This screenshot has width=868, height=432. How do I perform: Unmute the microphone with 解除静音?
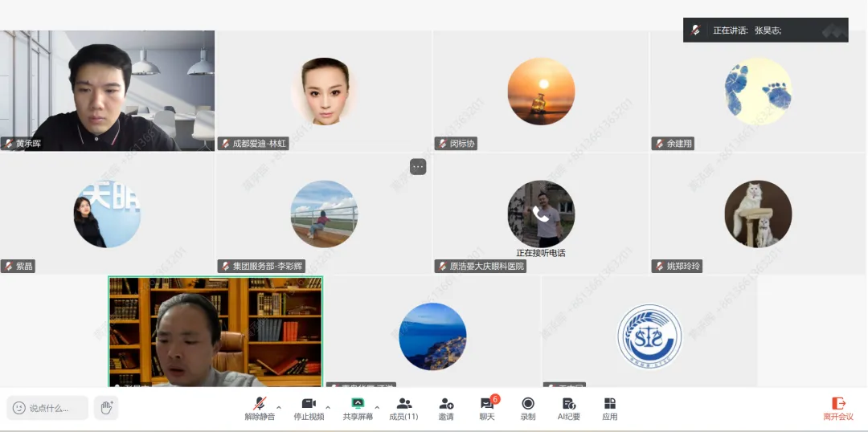[260, 408]
